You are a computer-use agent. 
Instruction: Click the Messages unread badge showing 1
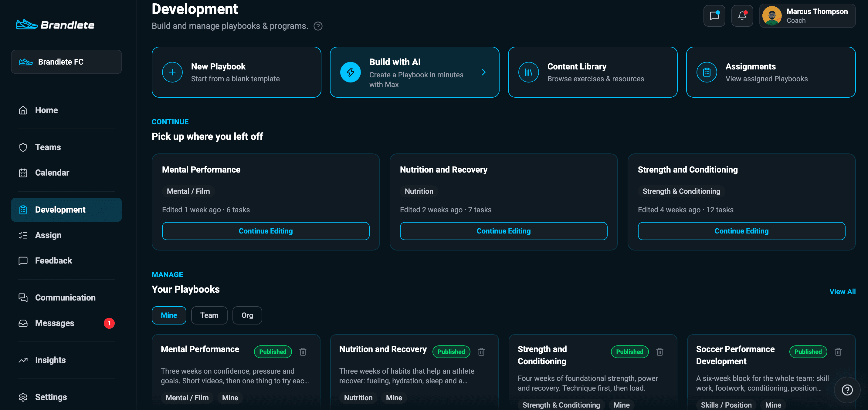(x=109, y=323)
